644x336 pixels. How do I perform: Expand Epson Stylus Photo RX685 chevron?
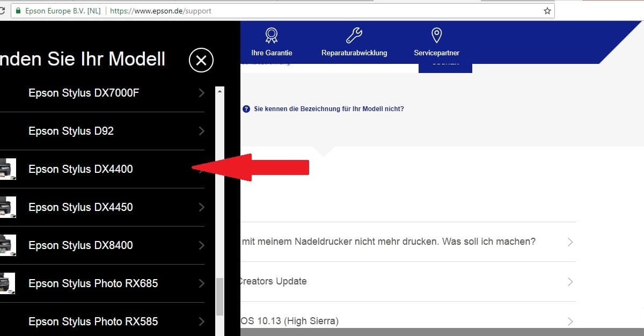(201, 283)
